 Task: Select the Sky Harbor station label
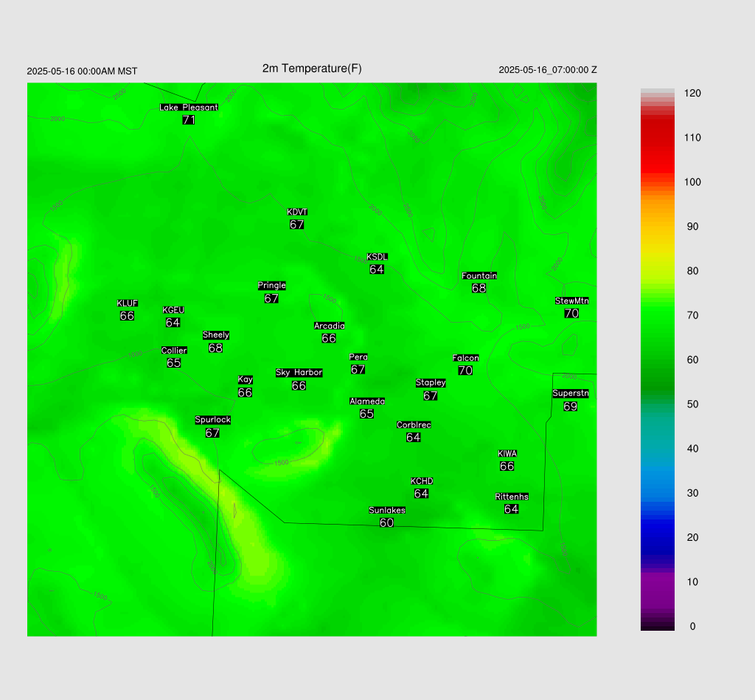click(299, 372)
